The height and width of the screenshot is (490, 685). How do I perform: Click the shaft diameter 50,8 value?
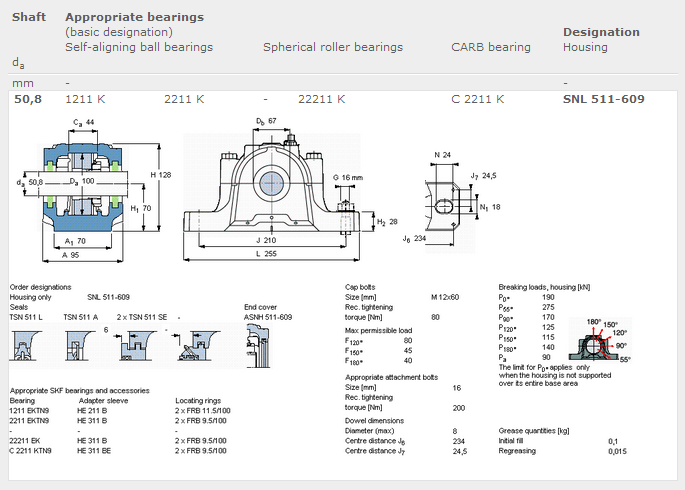coord(28,99)
